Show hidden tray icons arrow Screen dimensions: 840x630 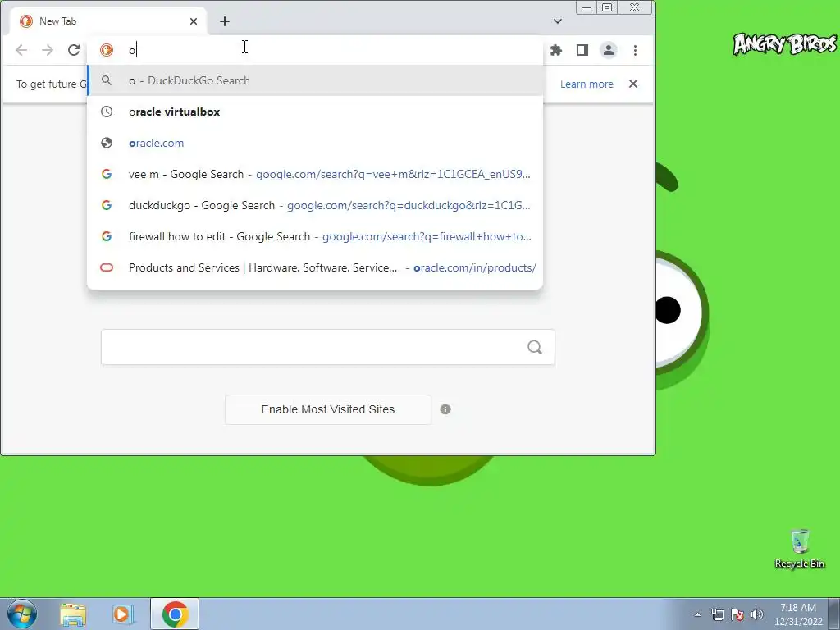click(697, 614)
